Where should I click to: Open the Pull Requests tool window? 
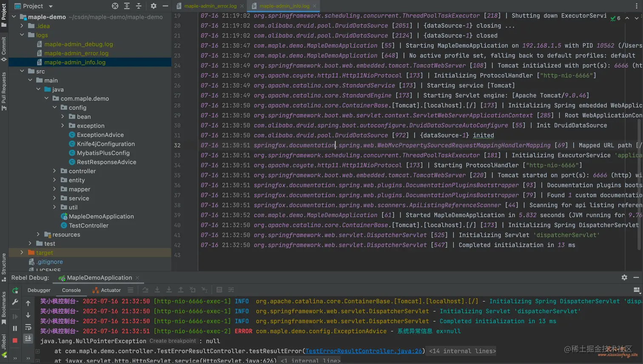tap(4, 91)
